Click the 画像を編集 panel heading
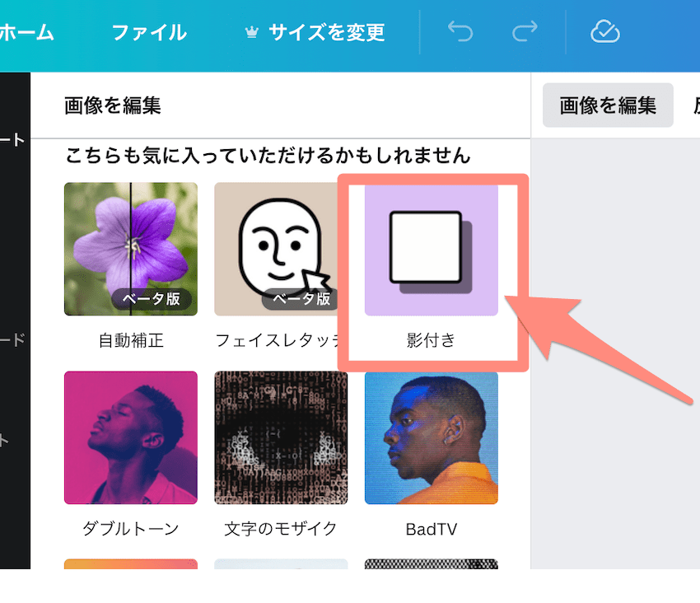 click(x=113, y=106)
